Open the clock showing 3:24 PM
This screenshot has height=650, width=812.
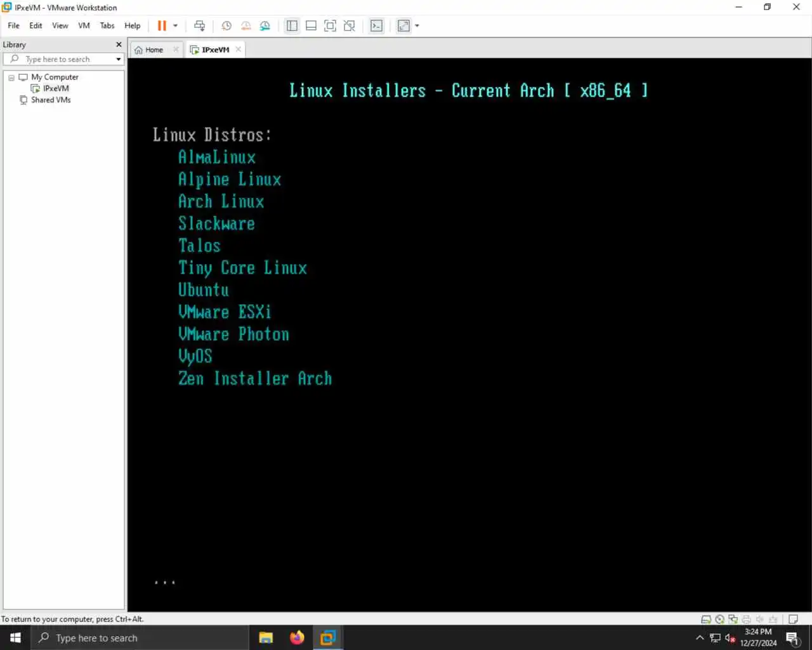click(758, 637)
